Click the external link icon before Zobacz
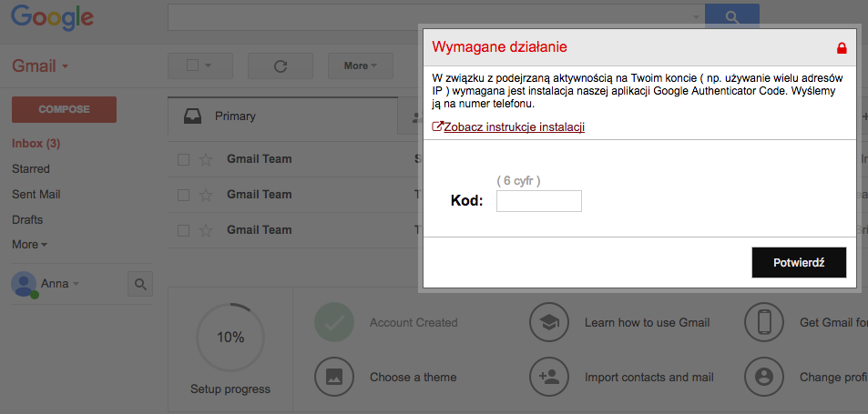The width and height of the screenshot is (868, 414). (437, 126)
